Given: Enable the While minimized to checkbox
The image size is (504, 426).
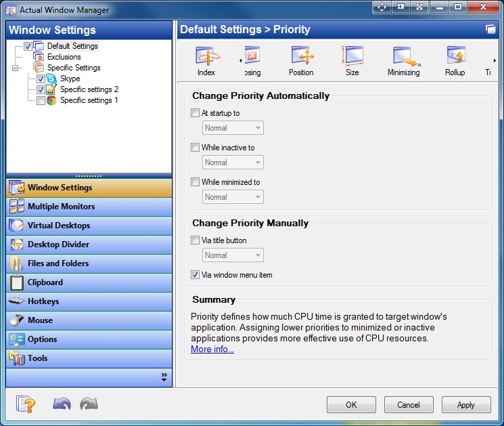Looking at the screenshot, I should (x=195, y=182).
